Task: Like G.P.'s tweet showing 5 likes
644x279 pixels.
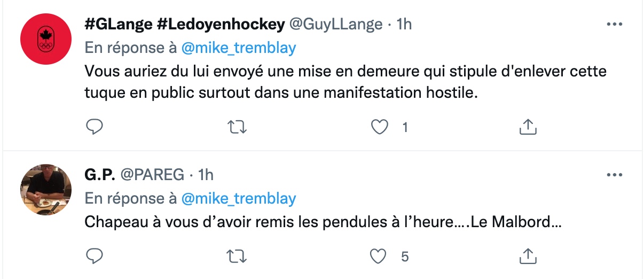Action: tap(379, 257)
